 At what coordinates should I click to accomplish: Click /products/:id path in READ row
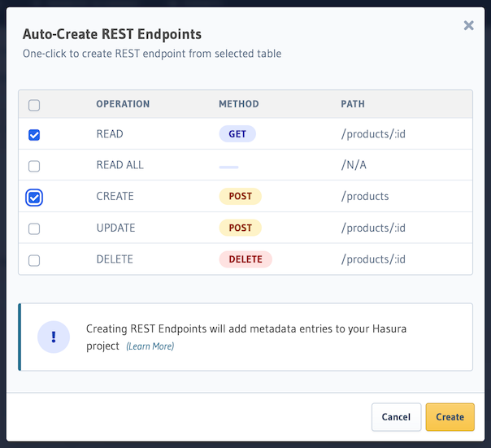(373, 134)
